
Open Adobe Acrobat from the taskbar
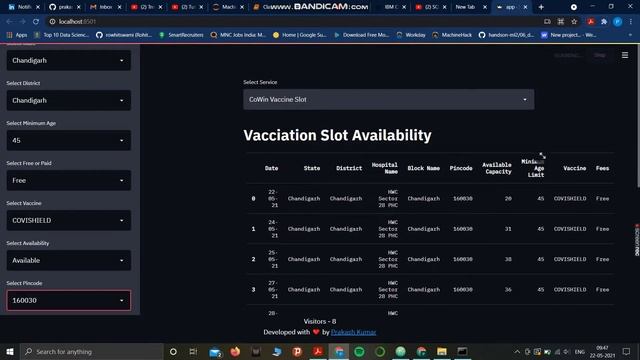pos(318,351)
